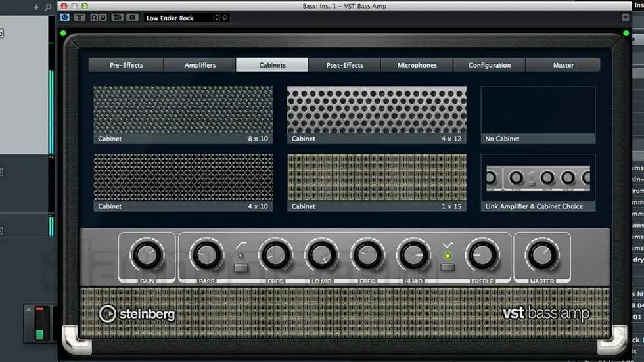Click the plus icon in left panel
644x362 pixels.
tap(36, 7)
